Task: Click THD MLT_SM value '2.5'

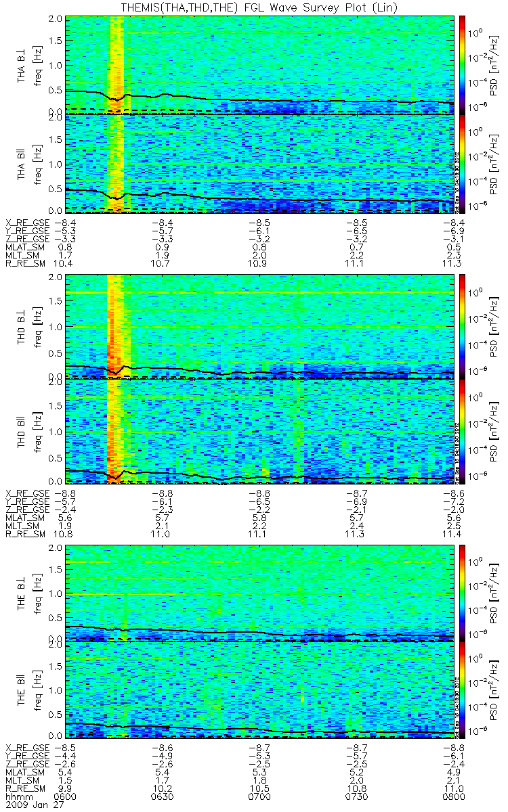Action: tap(455, 526)
